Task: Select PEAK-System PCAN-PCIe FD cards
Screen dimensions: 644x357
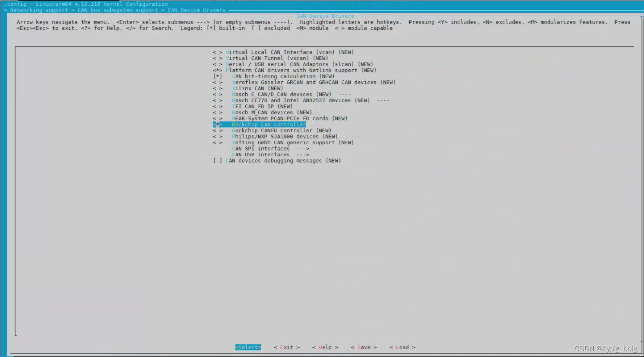Action: point(289,118)
